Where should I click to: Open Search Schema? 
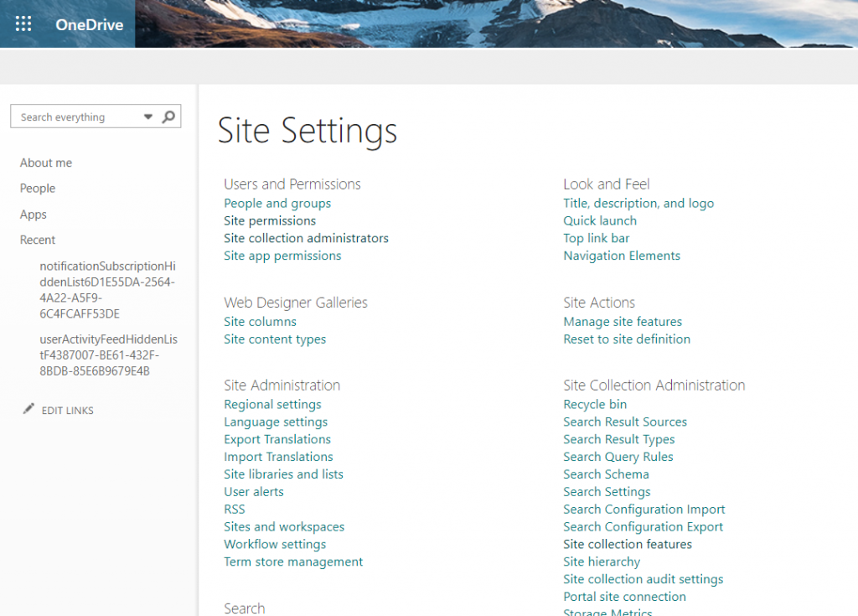tap(607, 474)
